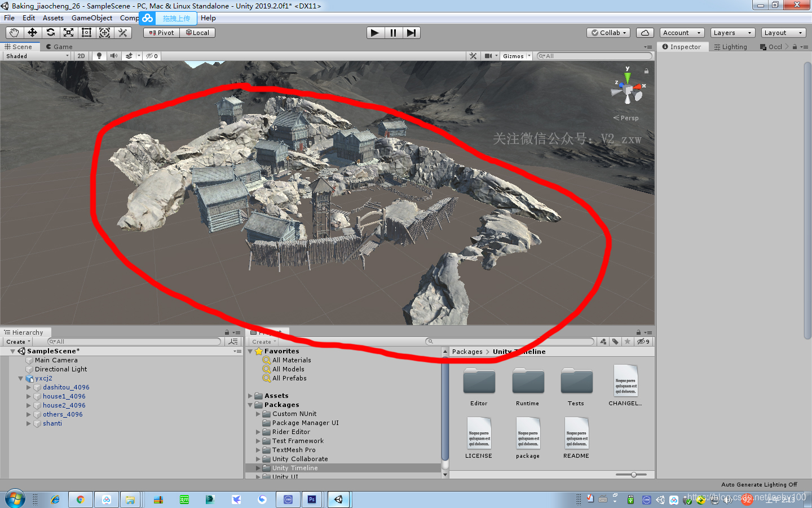Toggle hidden objects visibility in scene

pyautogui.click(x=152, y=56)
